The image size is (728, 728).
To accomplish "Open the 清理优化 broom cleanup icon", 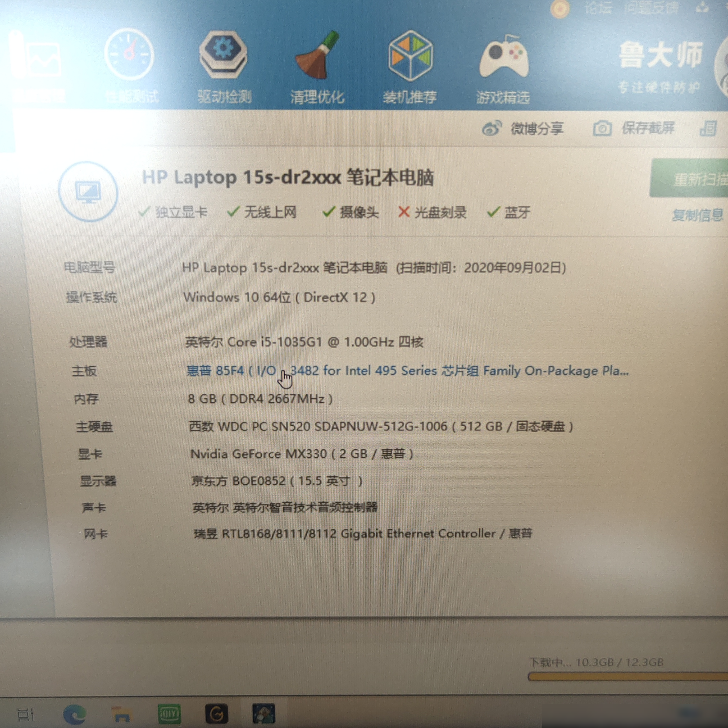I will 317,55.
